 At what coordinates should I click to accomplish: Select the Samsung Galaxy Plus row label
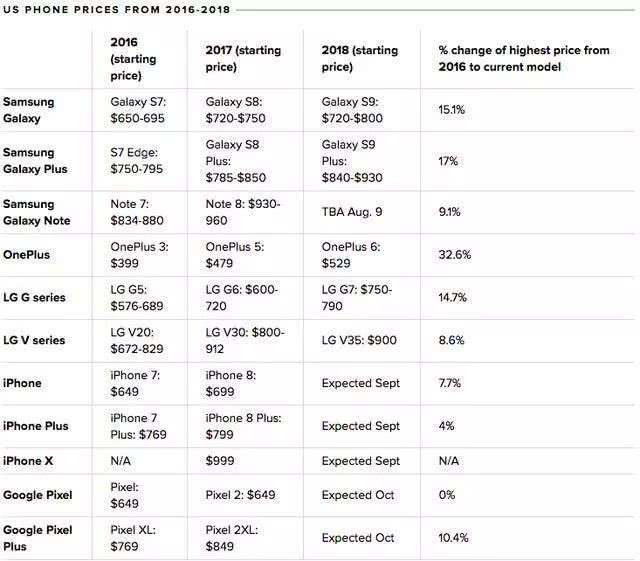click(35, 161)
